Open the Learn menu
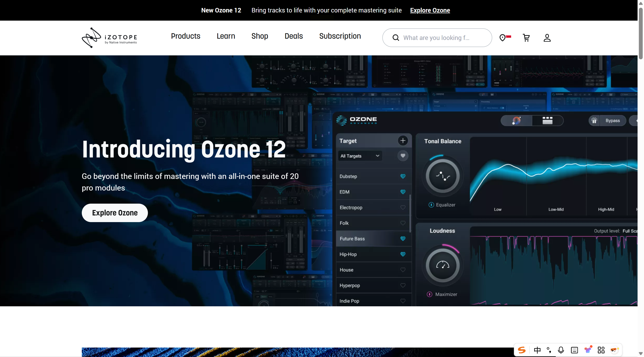The image size is (644, 357). tap(226, 36)
